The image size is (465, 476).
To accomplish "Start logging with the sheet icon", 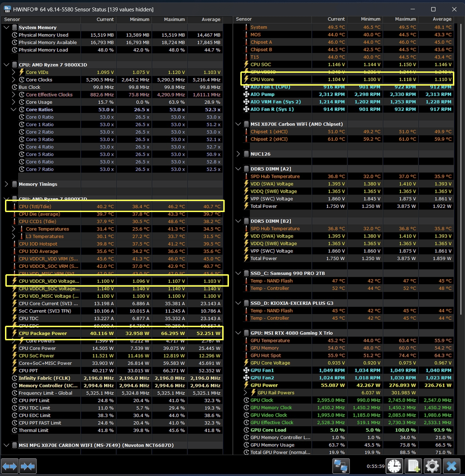I will pos(413,466).
